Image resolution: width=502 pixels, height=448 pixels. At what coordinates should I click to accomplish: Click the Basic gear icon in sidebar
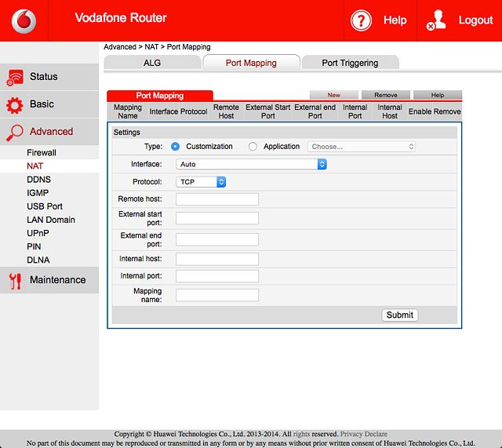click(15, 105)
